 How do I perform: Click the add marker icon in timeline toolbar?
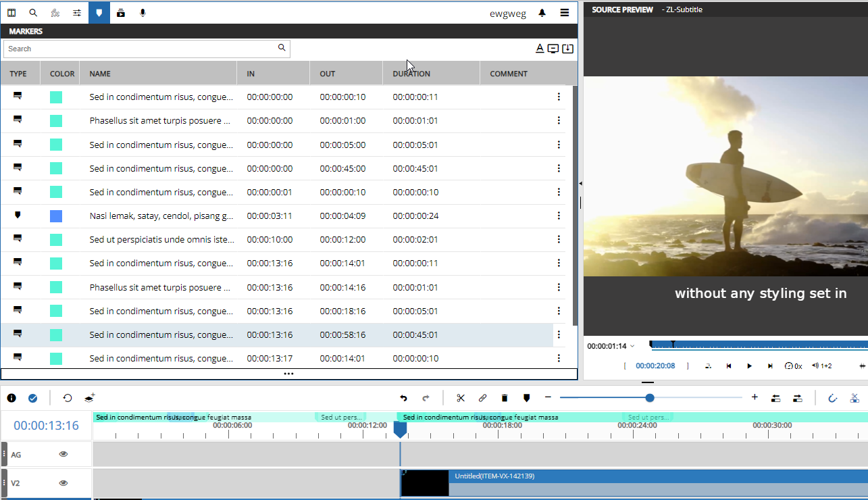[526, 398]
